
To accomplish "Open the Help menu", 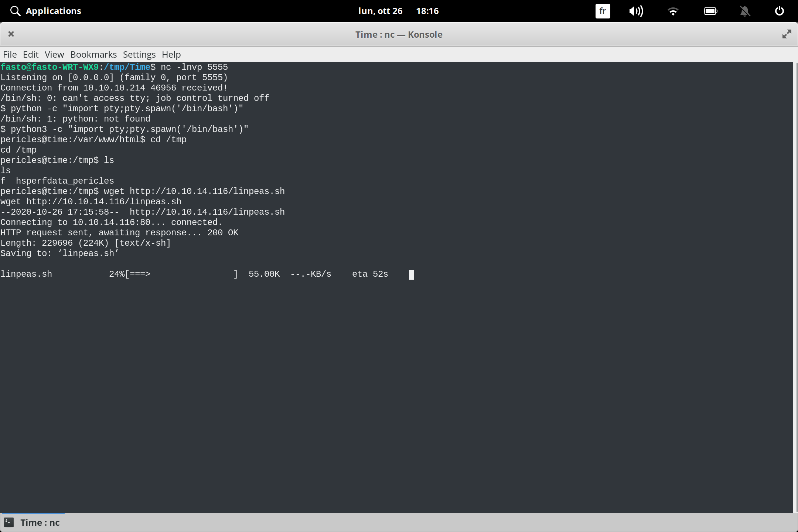I will click(171, 54).
